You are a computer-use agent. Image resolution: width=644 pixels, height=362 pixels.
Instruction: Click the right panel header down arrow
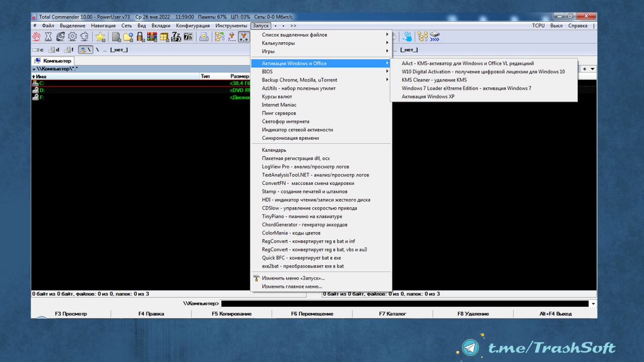pyautogui.click(x=592, y=69)
